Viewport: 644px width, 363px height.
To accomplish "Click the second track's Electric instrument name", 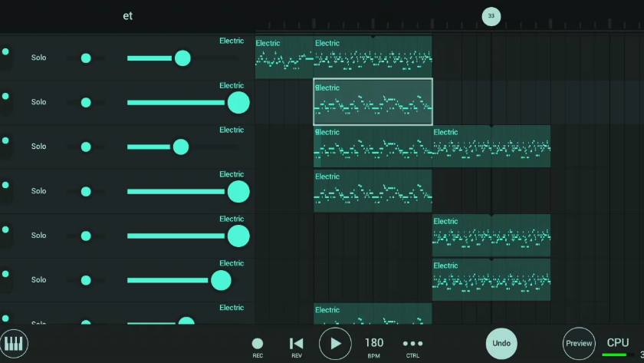I will 232,85.
